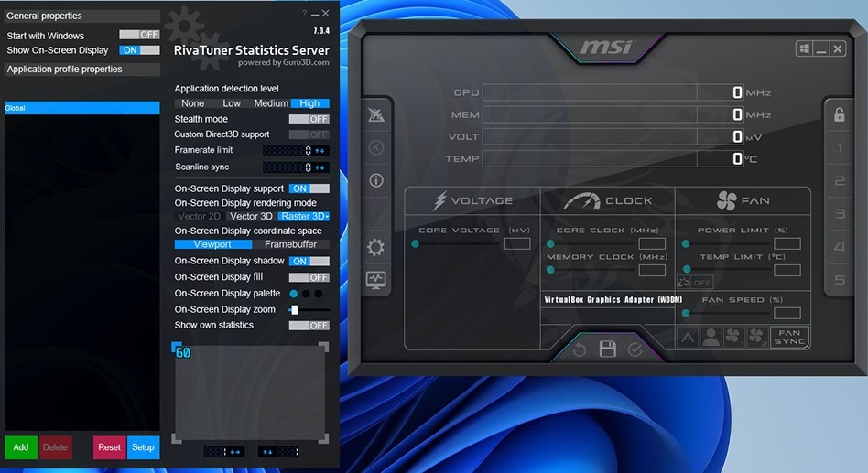Apply settings with the checkmark icon

pos(635,349)
